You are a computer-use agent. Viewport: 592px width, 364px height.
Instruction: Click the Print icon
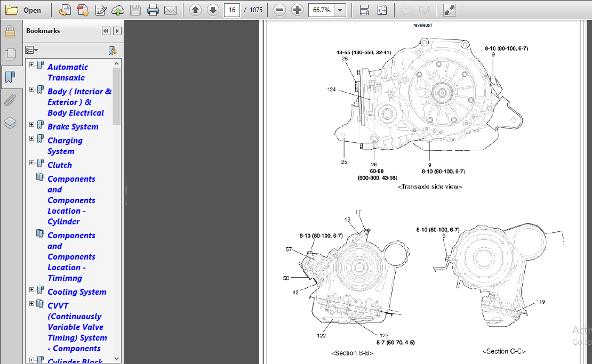[153, 10]
